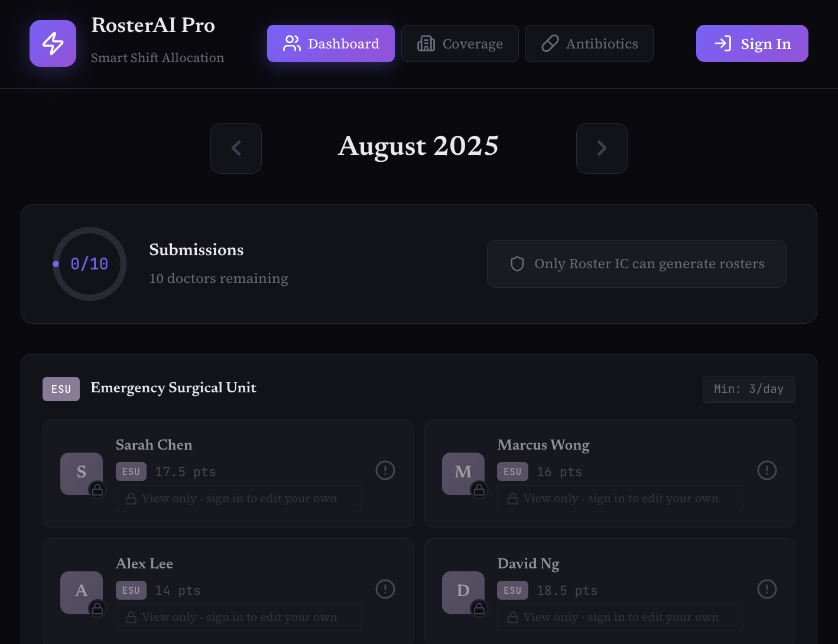Click the warning icon on Marcus Wong's card
The height and width of the screenshot is (644, 838).
pos(766,470)
